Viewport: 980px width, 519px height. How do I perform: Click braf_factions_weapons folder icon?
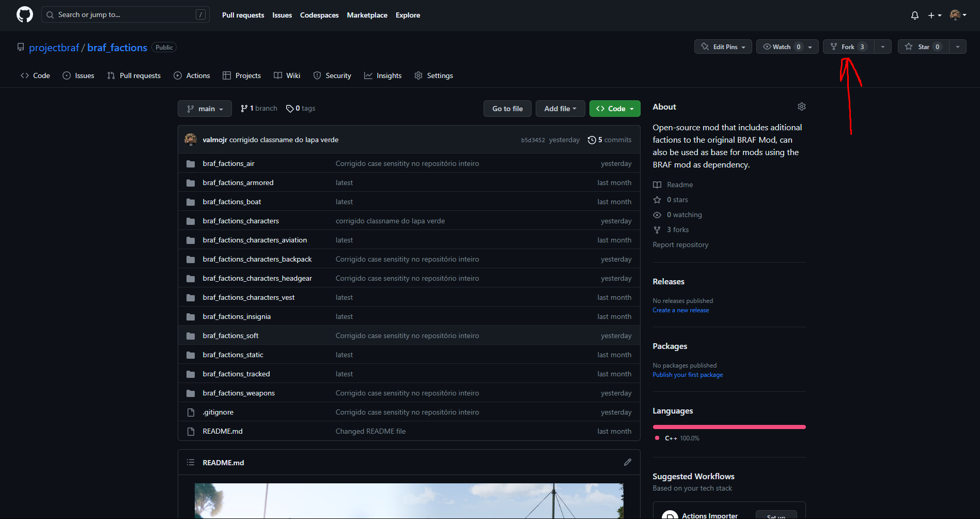pyautogui.click(x=191, y=393)
